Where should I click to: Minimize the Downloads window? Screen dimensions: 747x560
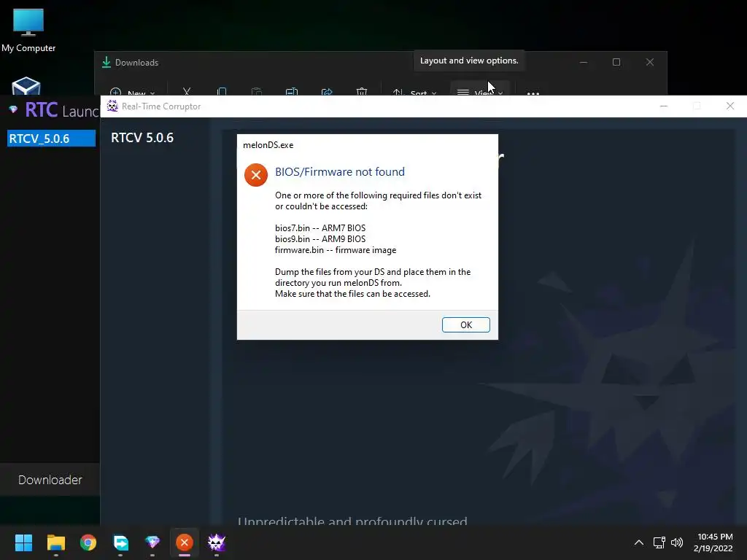tap(584, 62)
